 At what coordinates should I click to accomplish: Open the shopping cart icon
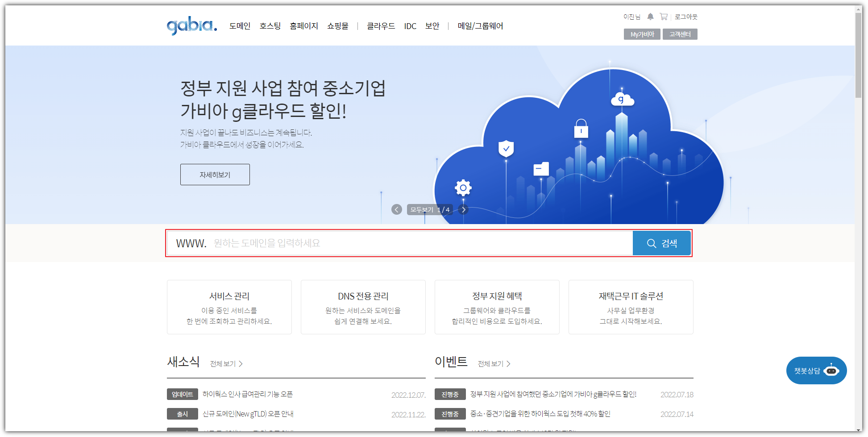[664, 17]
